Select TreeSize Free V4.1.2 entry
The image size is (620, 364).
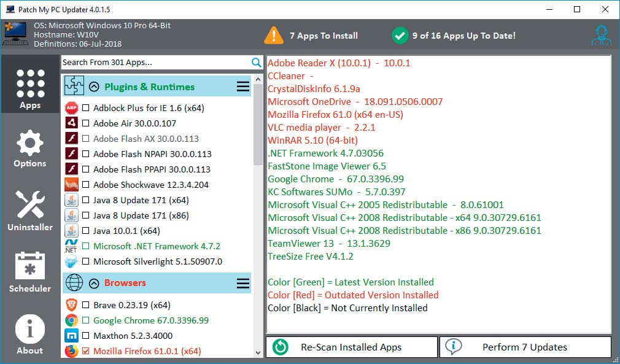pos(311,256)
